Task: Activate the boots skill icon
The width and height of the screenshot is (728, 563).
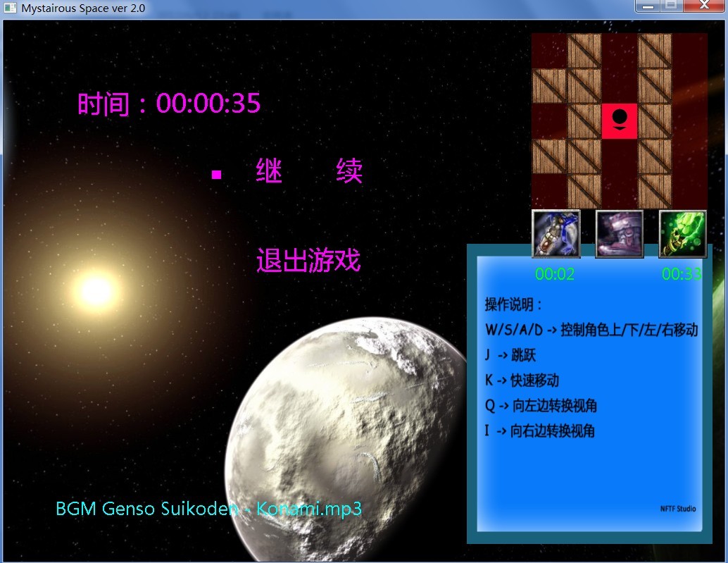Action: coord(620,234)
